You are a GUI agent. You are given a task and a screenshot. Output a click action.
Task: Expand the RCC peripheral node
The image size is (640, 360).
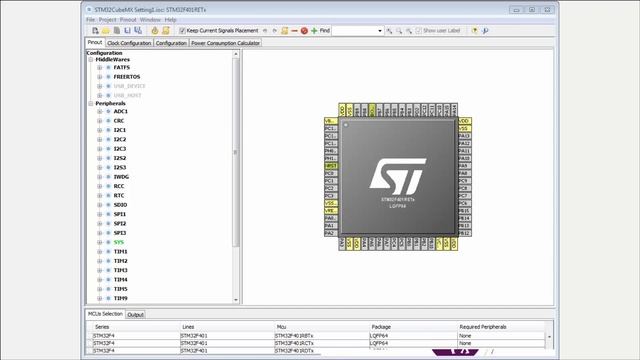[100, 186]
